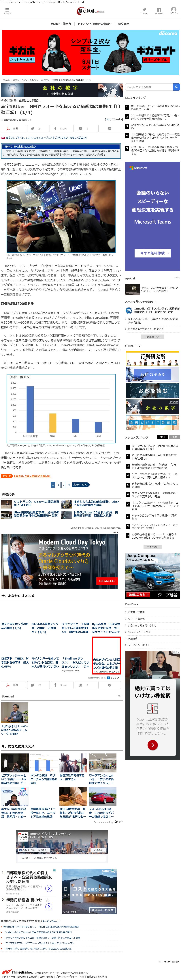Open related article トヨタがUberに5億ドル出資

[x=96, y=514]
